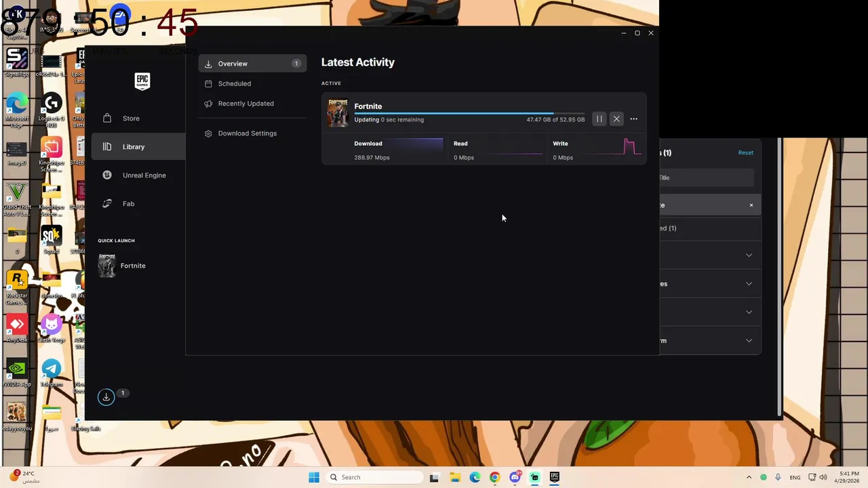Click the Fortnite update progress bar

click(x=469, y=113)
